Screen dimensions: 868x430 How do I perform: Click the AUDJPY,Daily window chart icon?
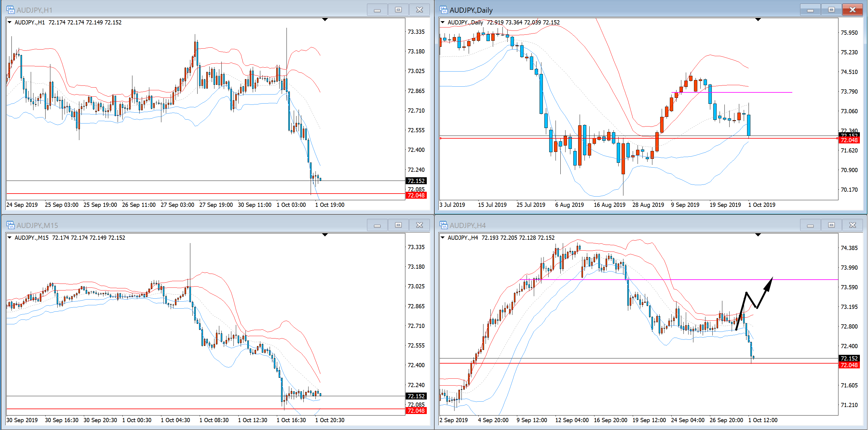[443, 10]
